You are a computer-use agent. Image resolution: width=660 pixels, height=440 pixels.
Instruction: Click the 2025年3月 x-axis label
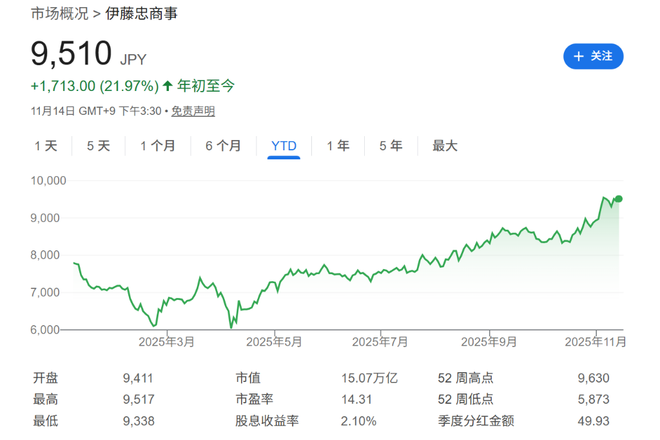[166, 342]
